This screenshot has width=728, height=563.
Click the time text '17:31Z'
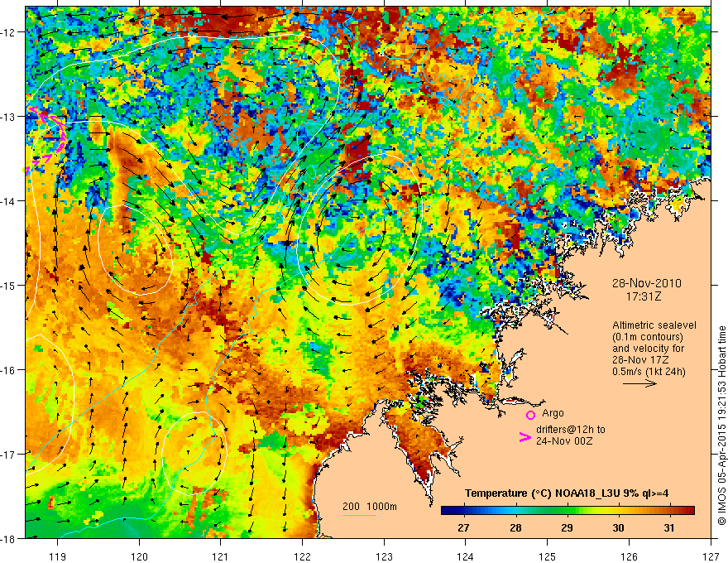[643, 296]
